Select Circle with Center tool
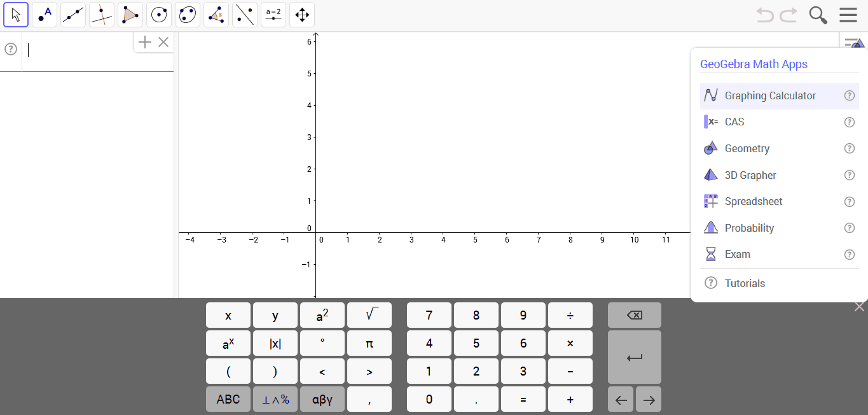The width and height of the screenshot is (868, 415). [159, 15]
